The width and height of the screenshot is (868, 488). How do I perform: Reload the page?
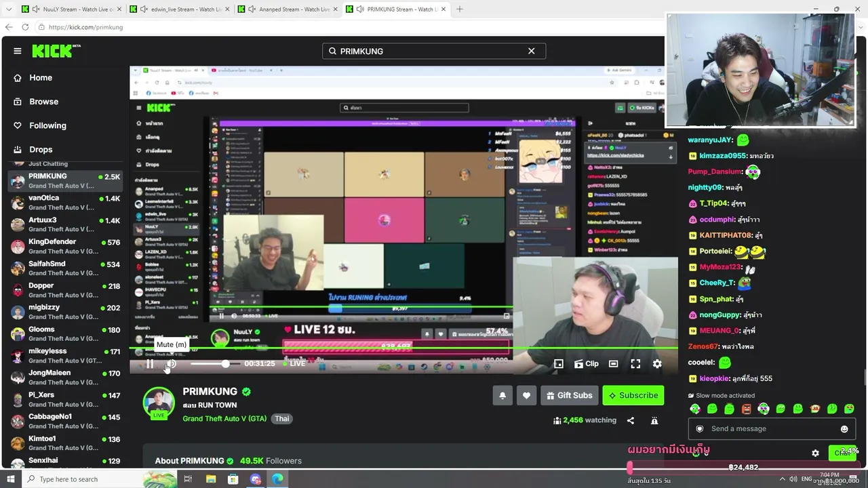pyautogui.click(x=25, y=27)
